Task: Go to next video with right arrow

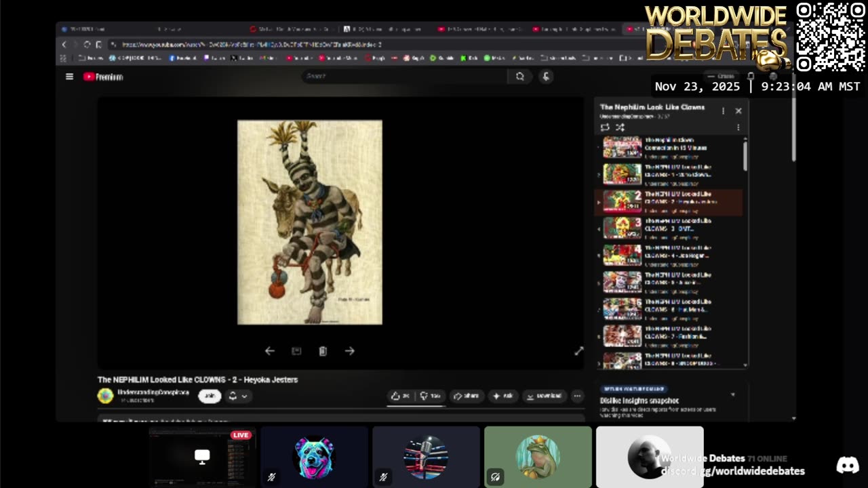Action: coord(349,351)
